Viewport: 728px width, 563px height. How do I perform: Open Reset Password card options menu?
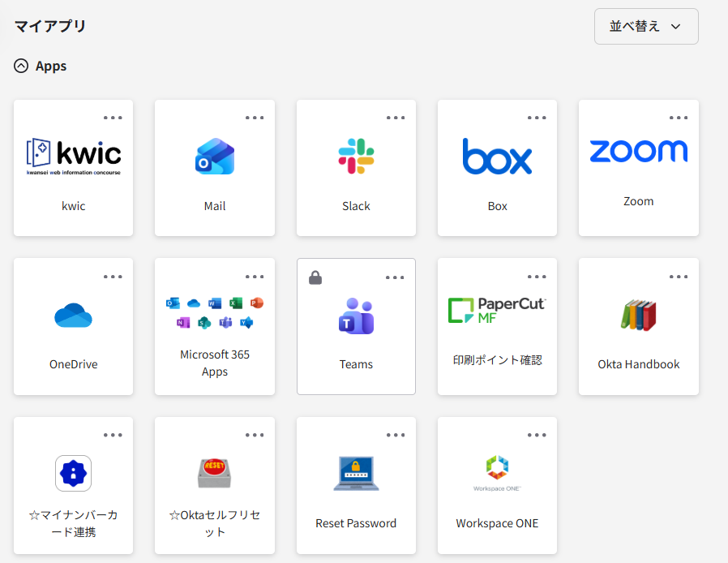(396, 435)
